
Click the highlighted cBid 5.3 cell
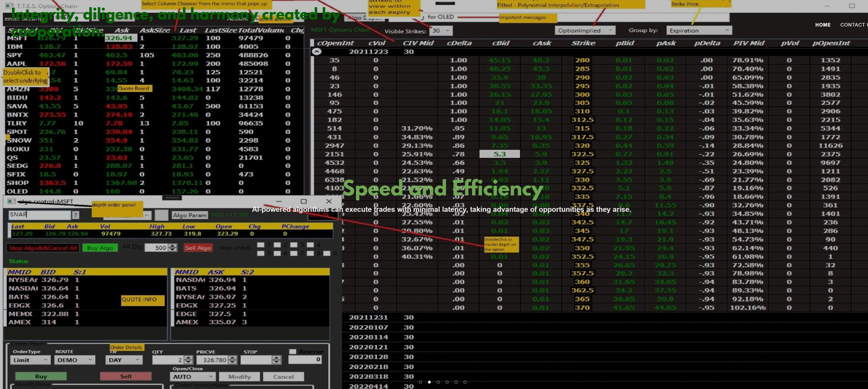coord(500,154)
